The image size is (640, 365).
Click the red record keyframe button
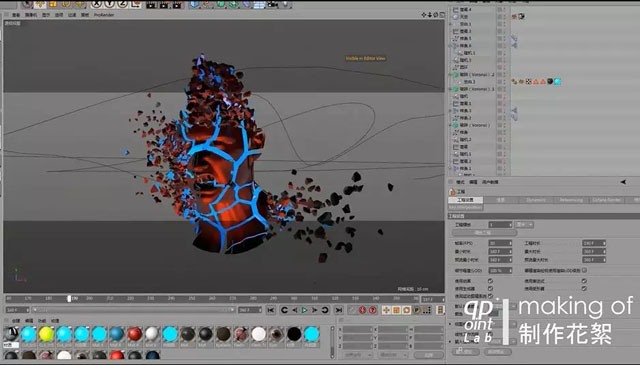(362, 310)
